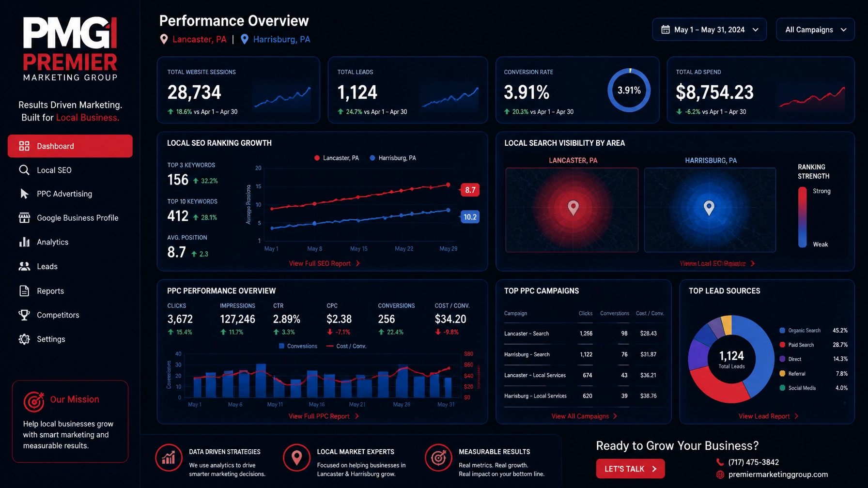Click the Referral legend color swatch

tap(782, 374)
